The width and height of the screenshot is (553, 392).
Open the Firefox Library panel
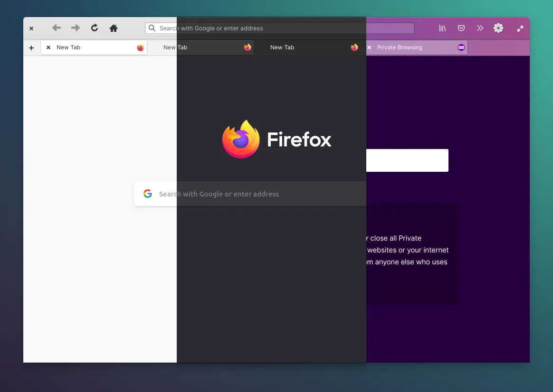442,28
